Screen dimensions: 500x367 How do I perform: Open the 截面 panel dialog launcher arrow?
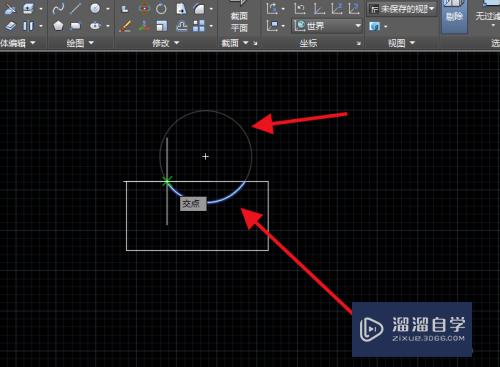point(255,43)
